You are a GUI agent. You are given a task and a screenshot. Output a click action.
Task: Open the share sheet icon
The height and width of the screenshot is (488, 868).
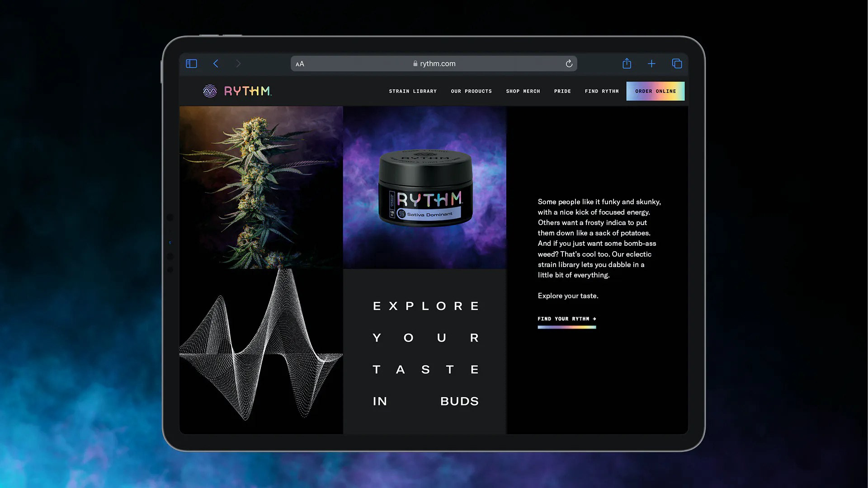[x=627, y=63]
